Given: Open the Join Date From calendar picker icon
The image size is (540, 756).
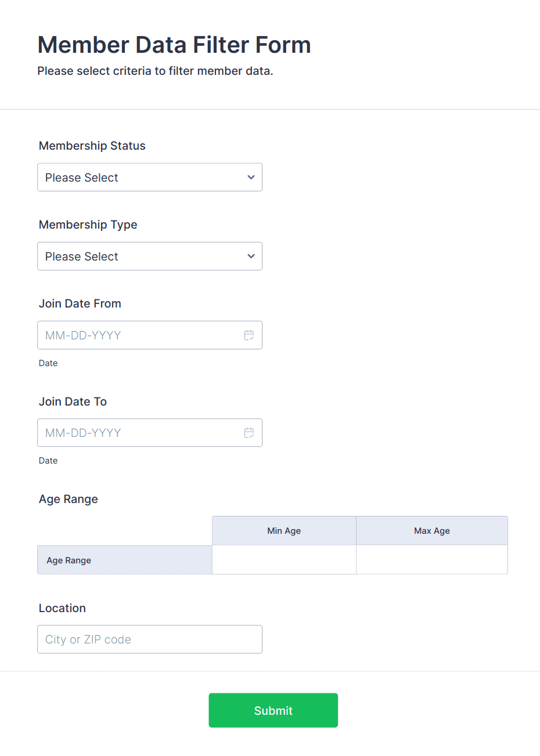Looking at the screenshot, I should (x=249, y=335).
